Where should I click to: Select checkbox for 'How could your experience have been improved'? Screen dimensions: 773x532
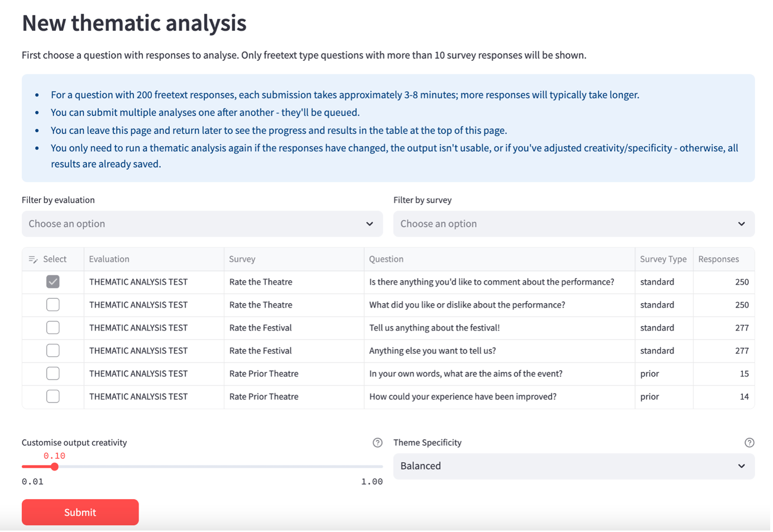coord(53,396)
